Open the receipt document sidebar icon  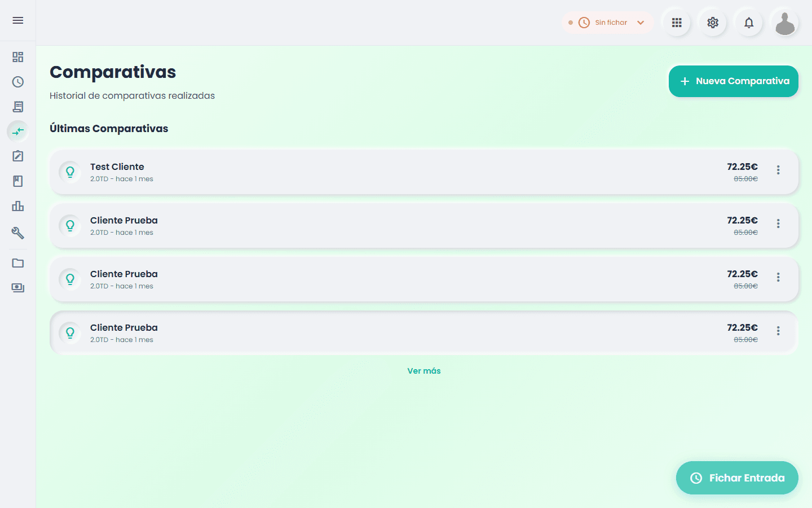[18, 107]
